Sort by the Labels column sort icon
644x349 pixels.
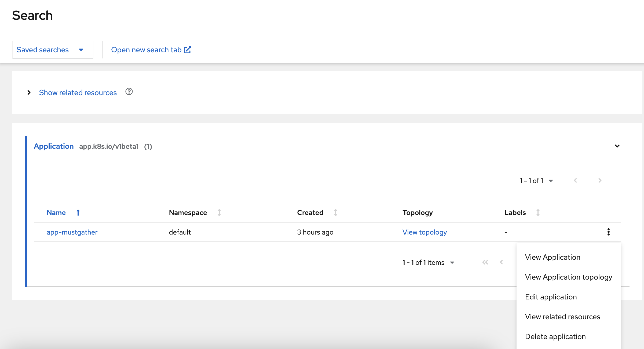tap(538, 213)
